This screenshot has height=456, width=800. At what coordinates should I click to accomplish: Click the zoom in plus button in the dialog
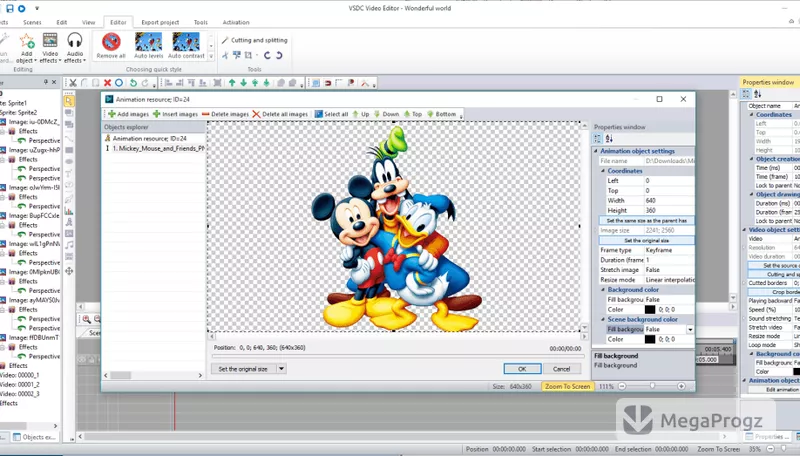click(681, 387)
